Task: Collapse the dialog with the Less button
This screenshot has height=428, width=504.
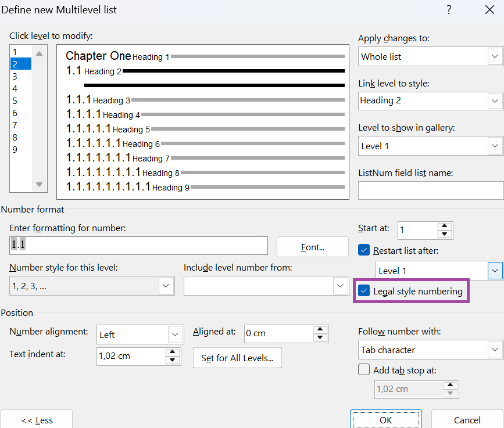Action: 37,420
